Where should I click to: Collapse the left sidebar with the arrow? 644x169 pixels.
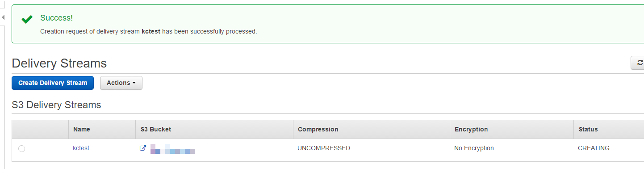[x=3, y=17]
